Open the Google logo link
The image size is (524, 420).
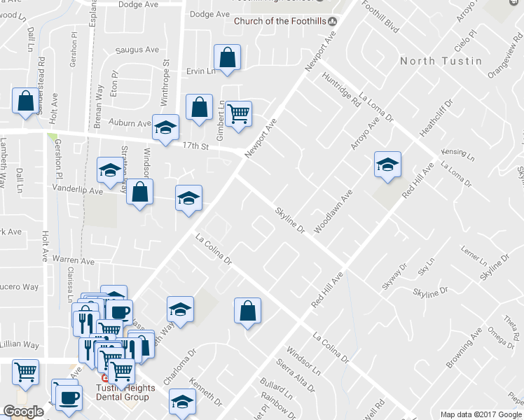coord(23,412)
